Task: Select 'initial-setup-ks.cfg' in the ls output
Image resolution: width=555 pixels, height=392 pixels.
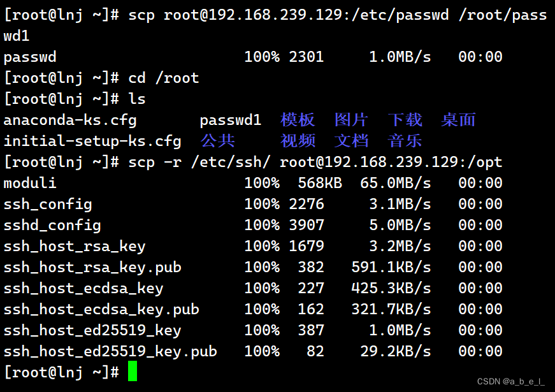Action: pos(92,142)
